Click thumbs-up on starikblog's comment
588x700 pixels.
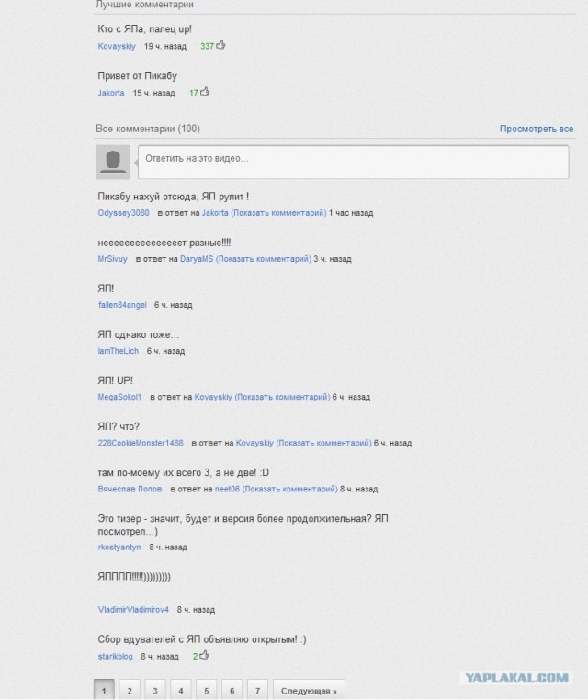204,655
